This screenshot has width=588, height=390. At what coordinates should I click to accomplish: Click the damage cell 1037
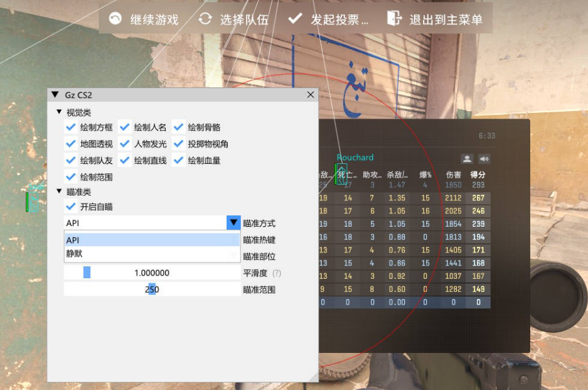pyautogui.click(x=453, y=276)
